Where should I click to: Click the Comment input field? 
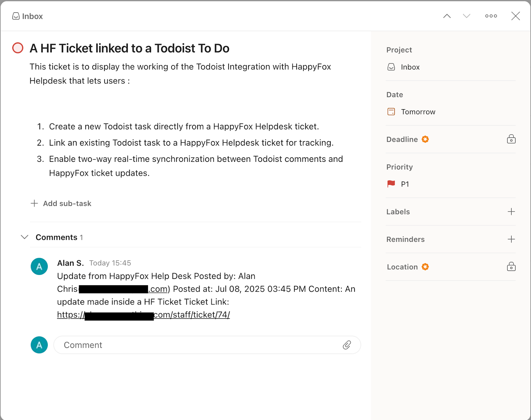(207, 345)
